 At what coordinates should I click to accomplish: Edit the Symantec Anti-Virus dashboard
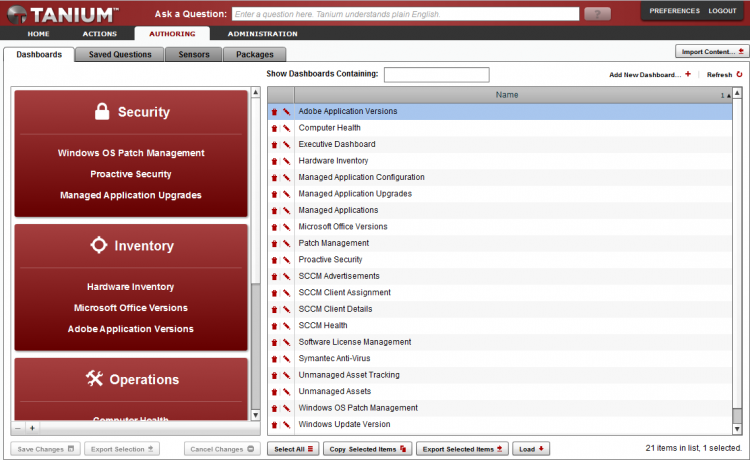click(286, 359)
